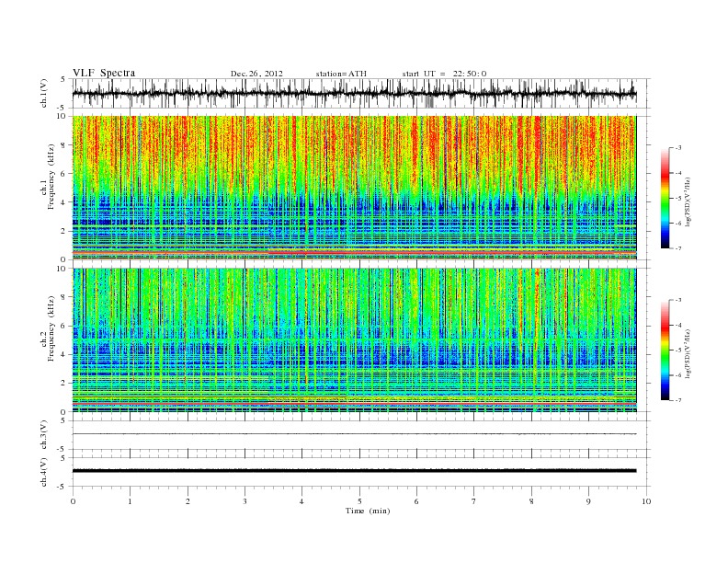Select the ch.2 "Frequency (kHz)" axis label
This screenshot has height=563, width=728.
[x=51, y=329]
